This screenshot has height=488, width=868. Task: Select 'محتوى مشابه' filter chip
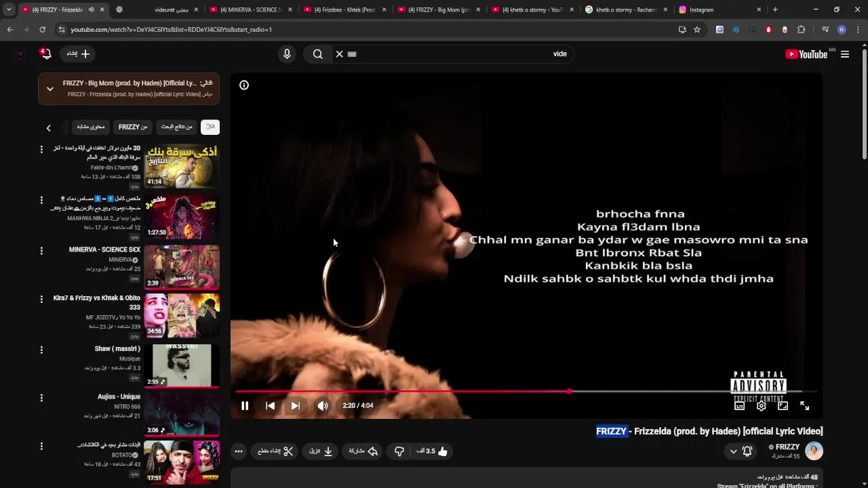pos(91,127)
